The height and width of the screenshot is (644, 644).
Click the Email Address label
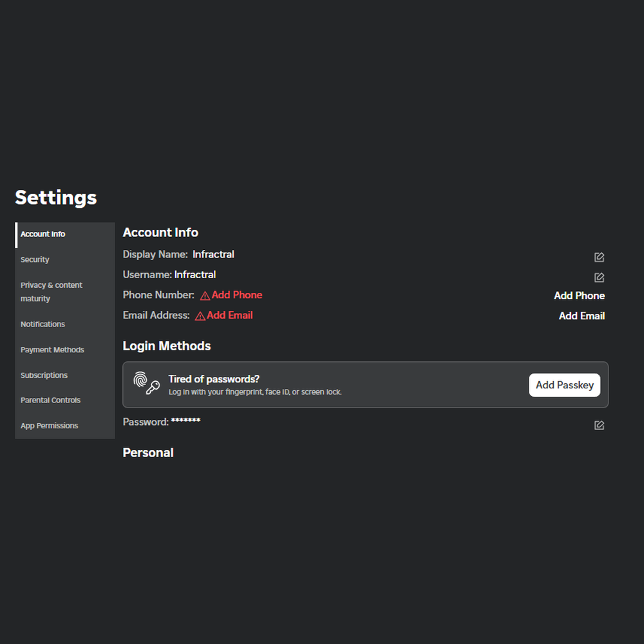pyautogui.click(x=156, y=315)
